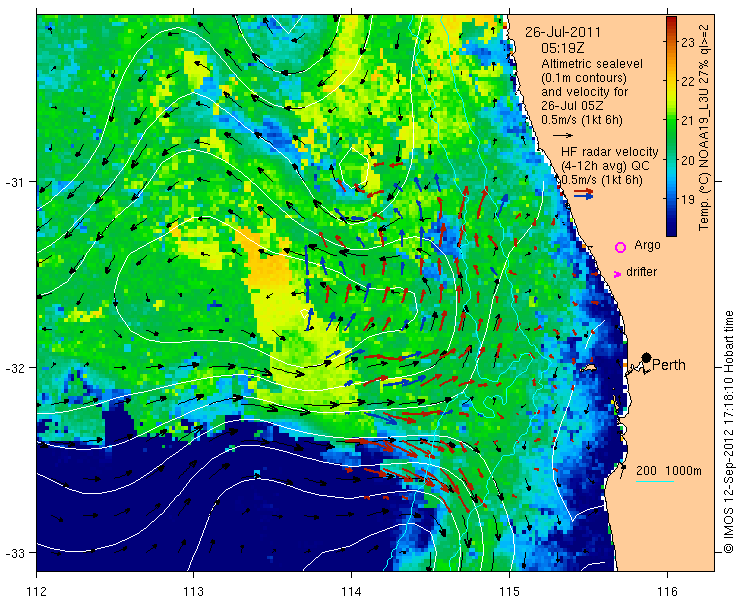Viewport: 740px width, 600px height.
Task: Click the magenta drifter arrow symbol
Action: coord(617,274)
